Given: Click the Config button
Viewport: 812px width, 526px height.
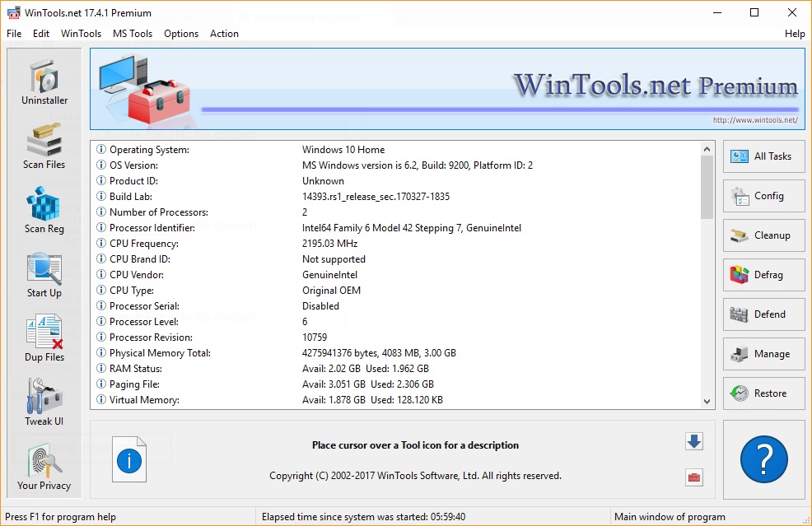Looking at the screenshot, I should pyautogui.click(x=764, y=196).
